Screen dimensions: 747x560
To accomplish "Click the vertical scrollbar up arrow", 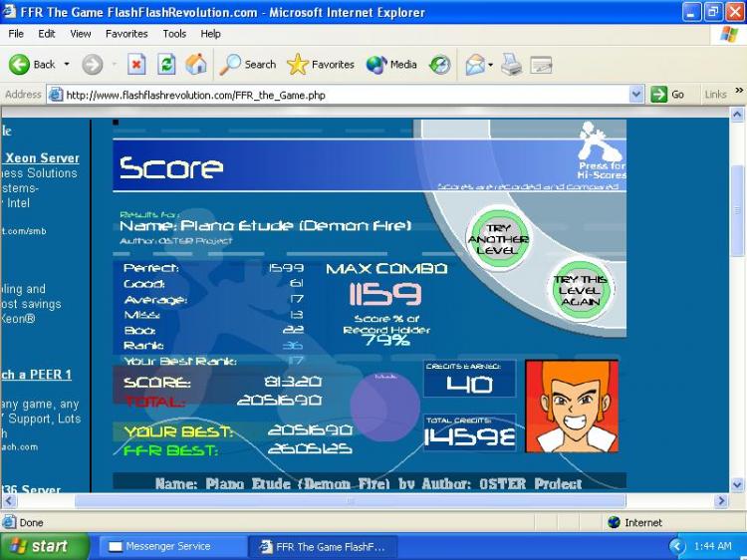I will [x=737, y=115].
